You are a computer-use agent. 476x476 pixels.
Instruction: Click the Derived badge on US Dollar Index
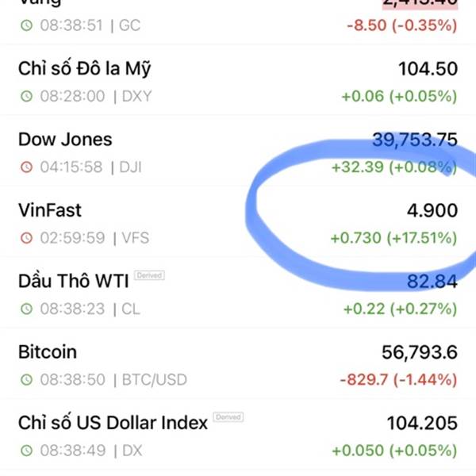coord(228,417)
